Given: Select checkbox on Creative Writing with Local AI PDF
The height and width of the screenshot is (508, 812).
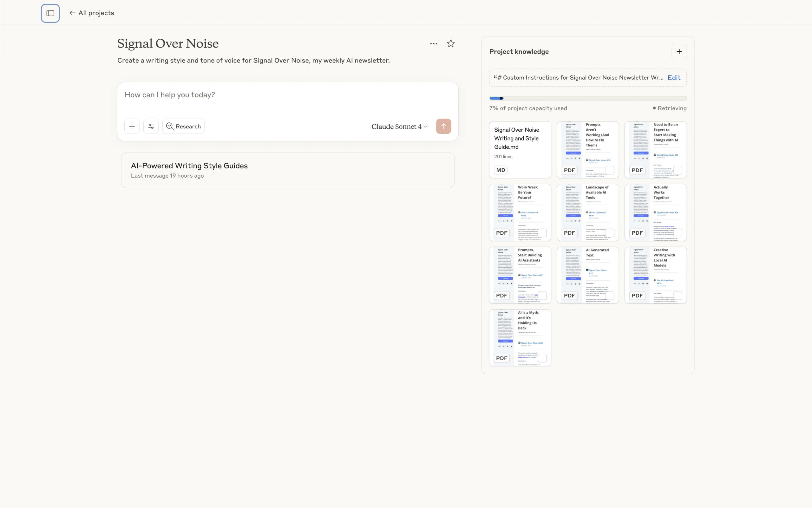Looking at the screenshot, I should [x=678, y=295].
